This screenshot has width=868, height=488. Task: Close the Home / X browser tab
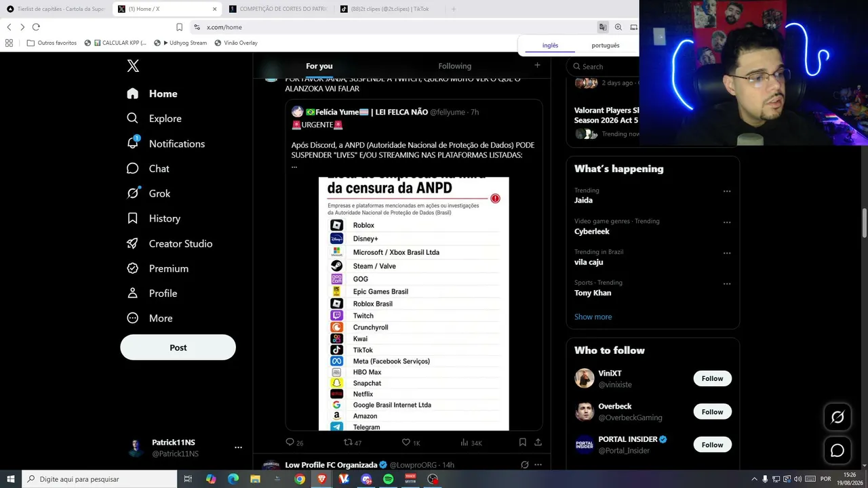[x=215, y=9]
